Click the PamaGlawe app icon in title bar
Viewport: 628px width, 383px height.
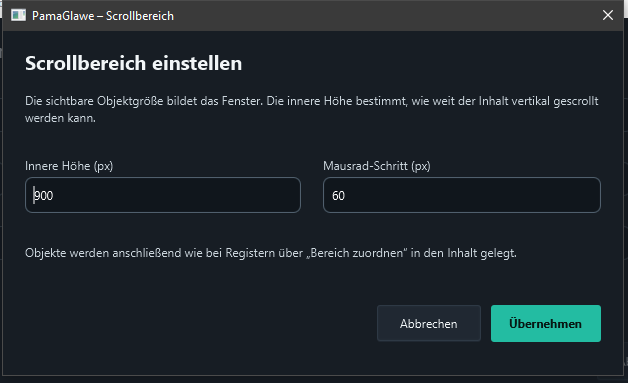point(18,16)
